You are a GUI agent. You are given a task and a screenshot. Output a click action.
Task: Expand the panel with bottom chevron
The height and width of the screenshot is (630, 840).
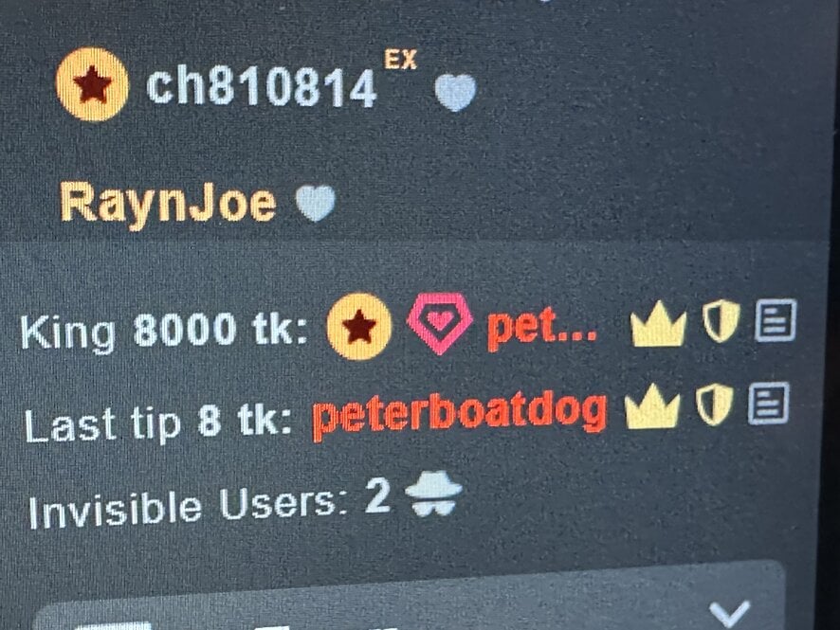728,613
